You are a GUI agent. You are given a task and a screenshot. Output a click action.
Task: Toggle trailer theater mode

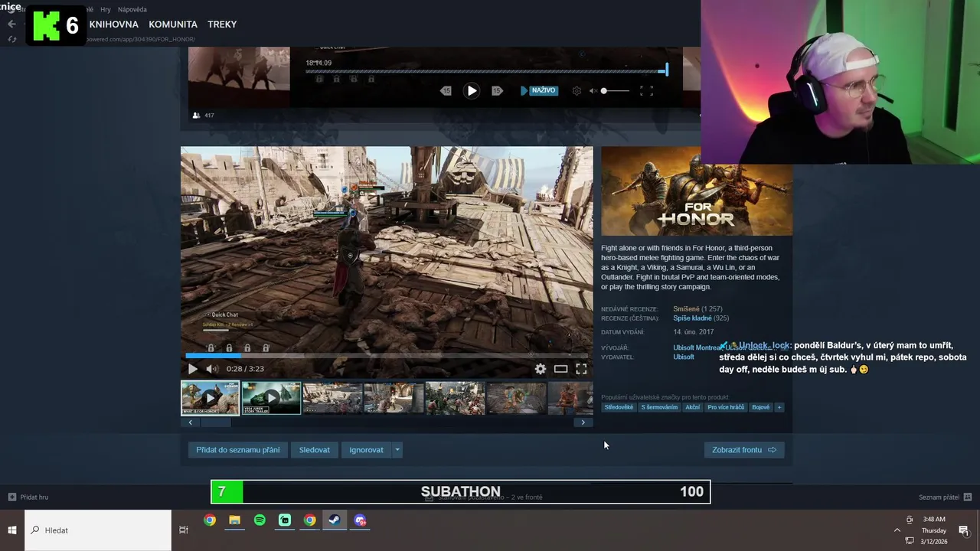click(560, 369)
